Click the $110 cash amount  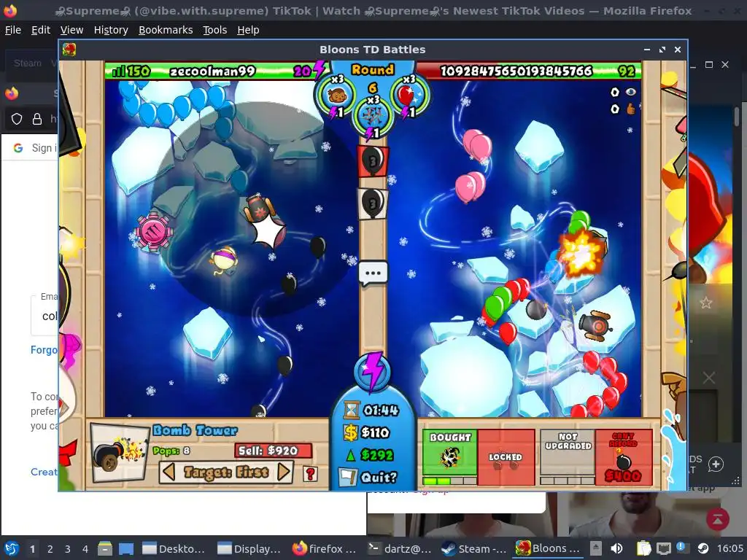(x=375, y=432)
